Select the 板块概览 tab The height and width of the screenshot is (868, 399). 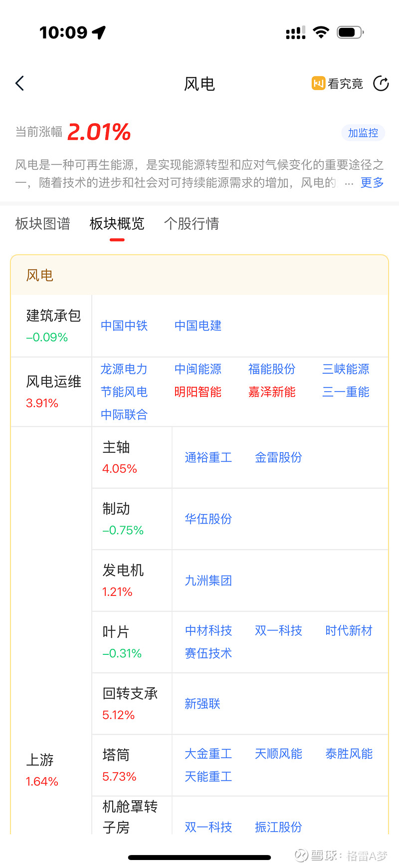117,224
